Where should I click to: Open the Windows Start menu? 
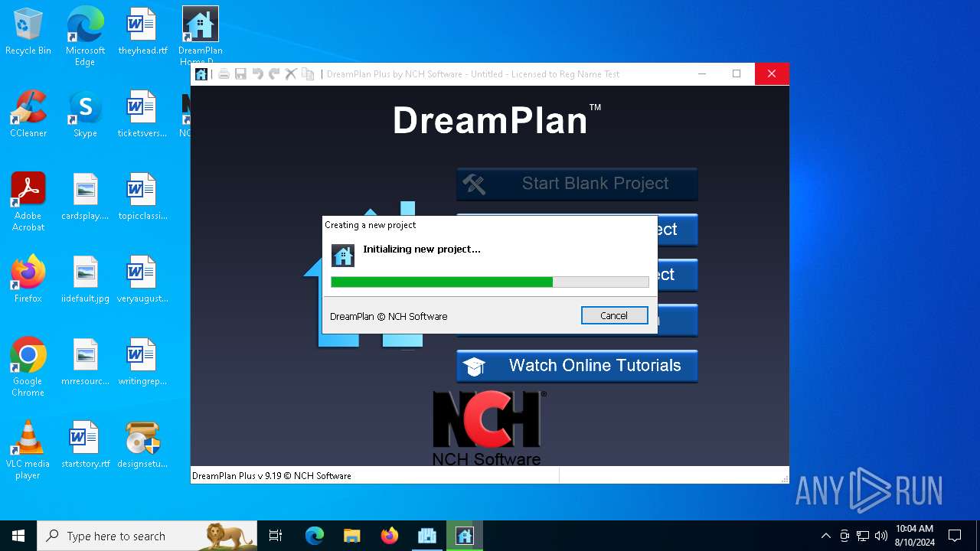[18, 536]
